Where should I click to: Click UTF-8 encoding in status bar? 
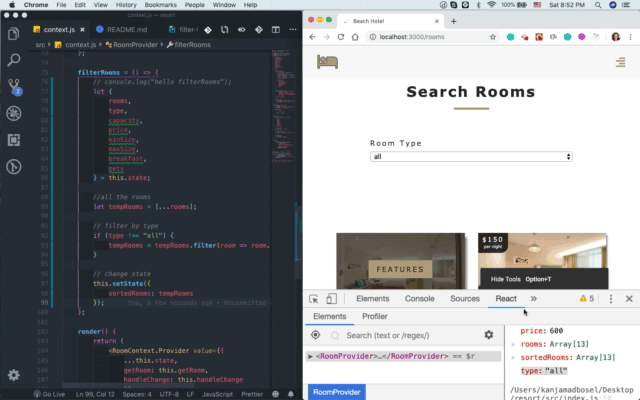pyautogui.click(x=169, y=394)
